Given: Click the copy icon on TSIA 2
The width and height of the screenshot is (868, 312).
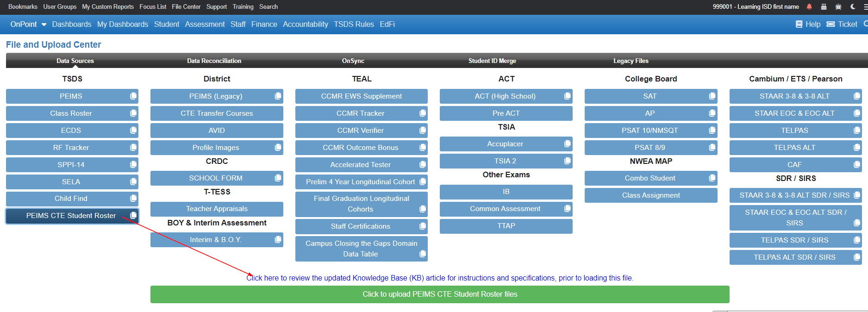Looking at the screenshot, I should tap(567, 161).
